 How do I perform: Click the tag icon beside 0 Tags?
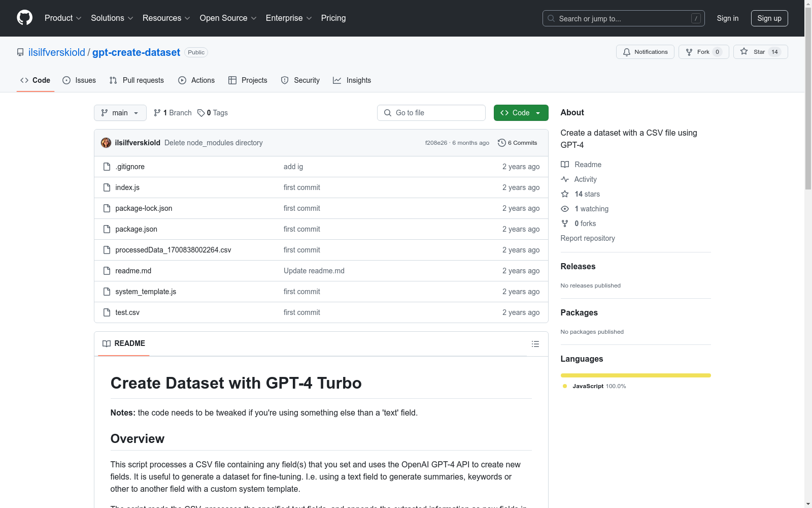(201, 113)
